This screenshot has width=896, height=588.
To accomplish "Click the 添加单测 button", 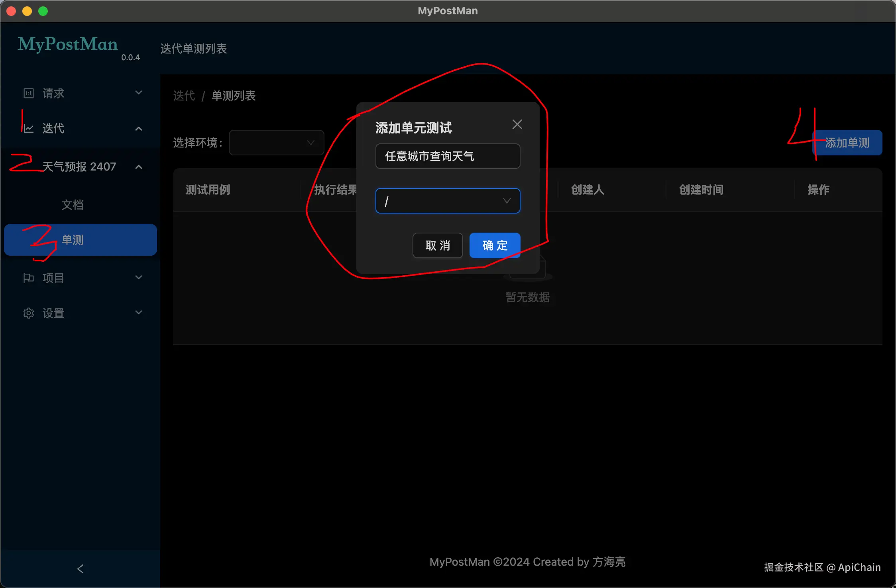I will [x=847, y=143].
